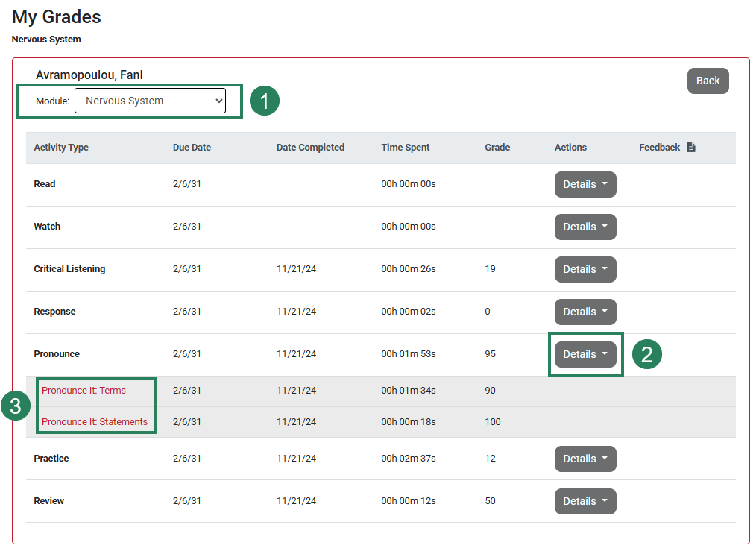Viewport: 756px width, 551px height.
Task: Expand Details for the Practice row
Action: pyautogui.click(x=585, y=459)
